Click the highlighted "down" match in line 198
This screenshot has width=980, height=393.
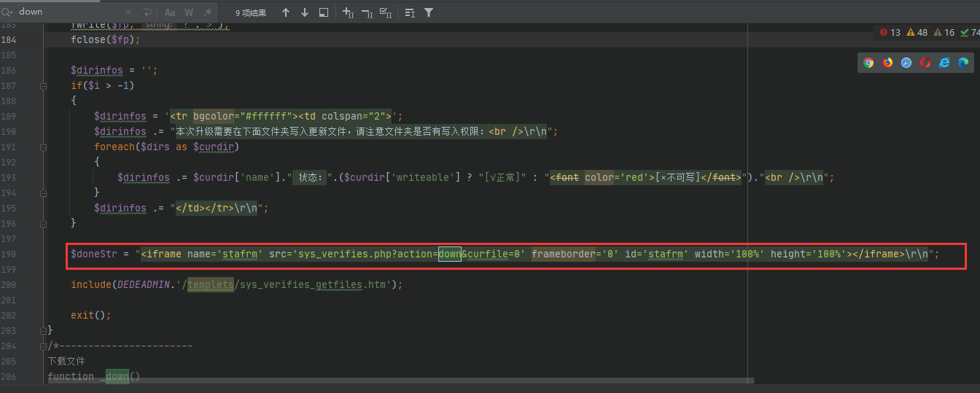click(x=449, y=254)
